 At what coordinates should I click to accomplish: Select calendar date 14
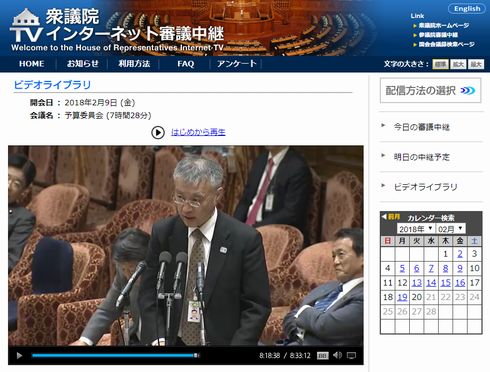pyautogui.click(x=431, y=283)
